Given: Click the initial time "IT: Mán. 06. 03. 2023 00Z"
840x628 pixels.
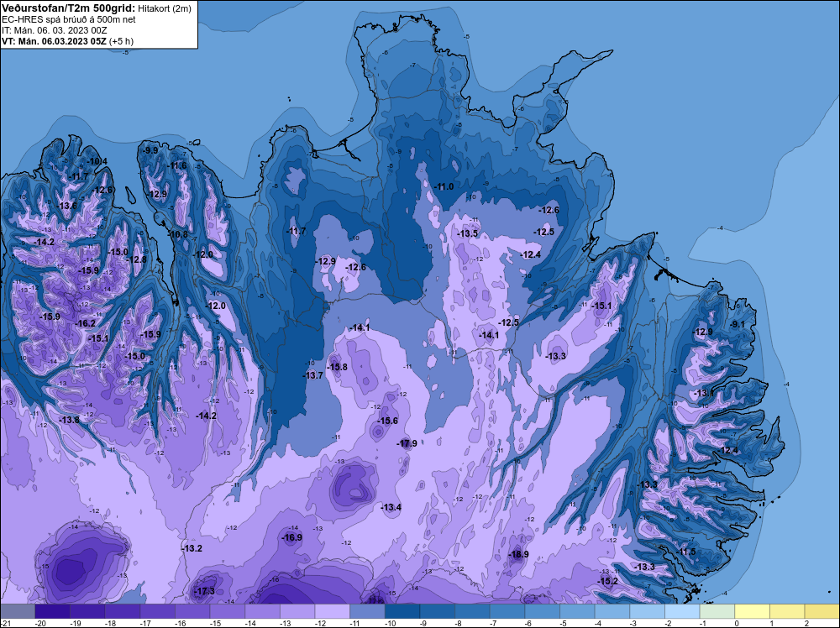Looking at the screenshot, I should pos(55,30).
